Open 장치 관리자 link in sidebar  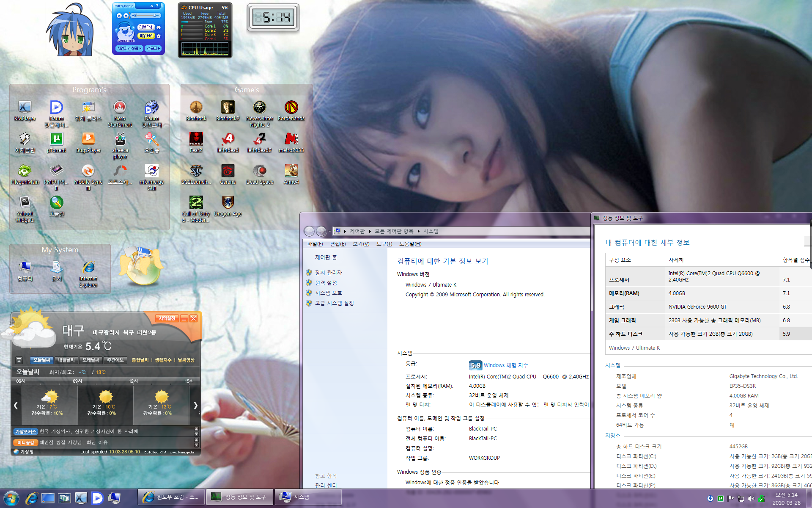(x=328, y=273)
